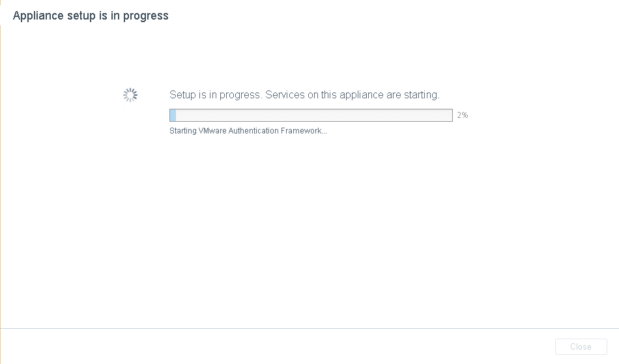The image size is (619, 364).
Task: Click the blue filled part of progress bar
Action: (x=173, y=115)
